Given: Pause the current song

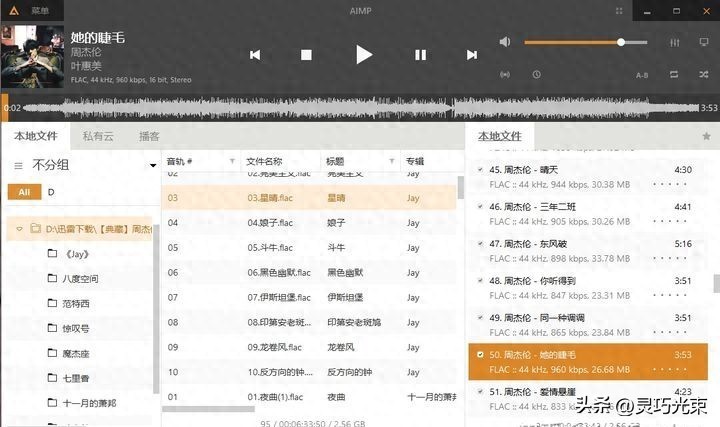Looking at the screenshot, I should 421,55.
